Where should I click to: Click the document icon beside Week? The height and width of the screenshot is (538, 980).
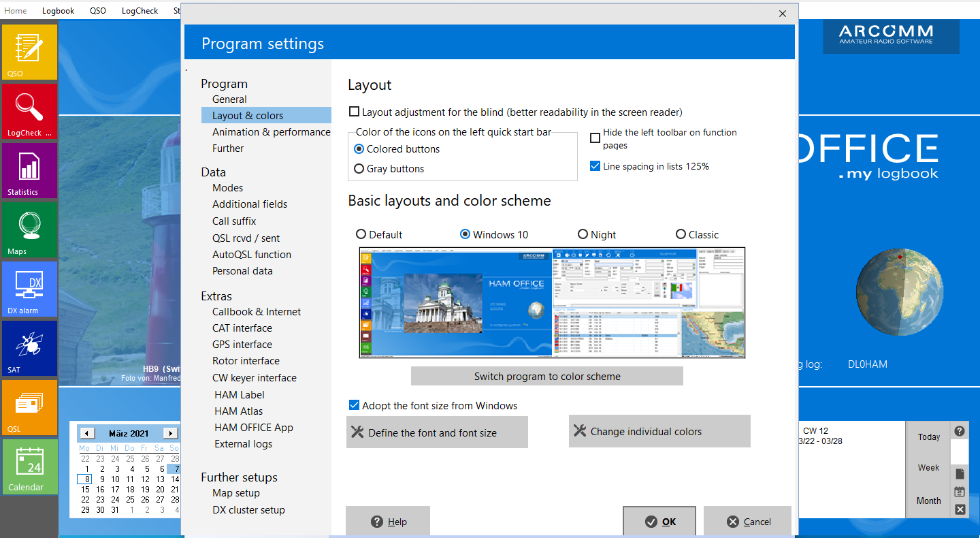click(x=960, y=474)
